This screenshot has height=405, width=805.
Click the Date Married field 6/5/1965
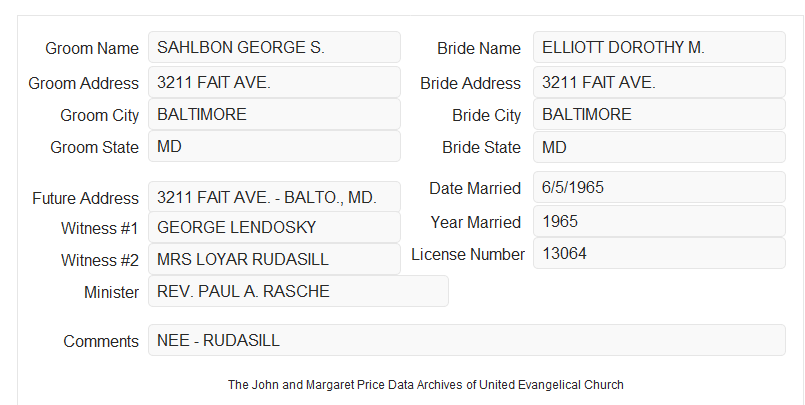(659, 187)
